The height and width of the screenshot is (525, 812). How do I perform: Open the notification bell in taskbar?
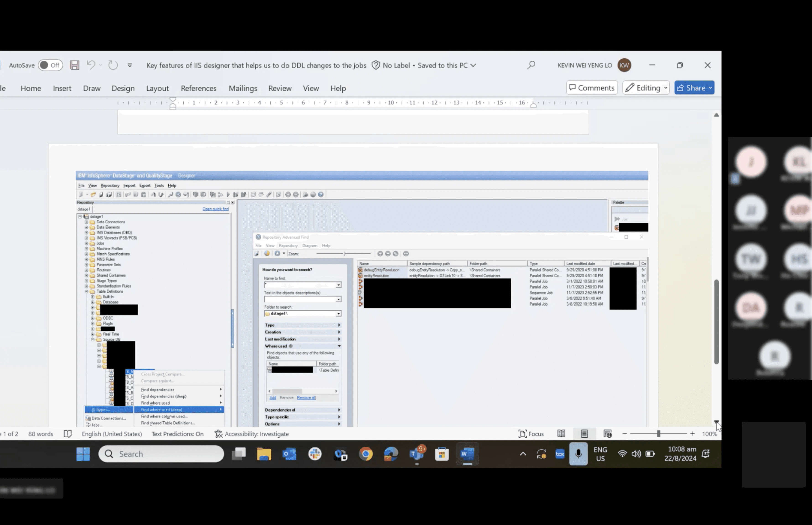(706, 454)
